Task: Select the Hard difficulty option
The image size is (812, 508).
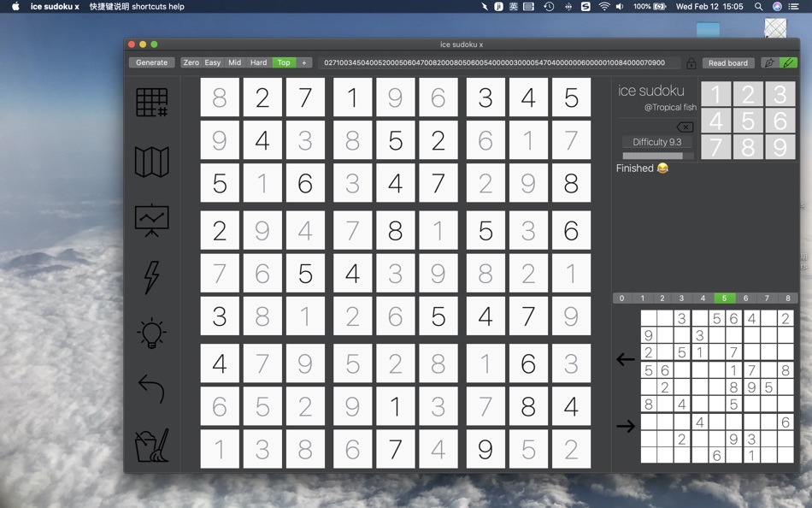Action: 258,62
